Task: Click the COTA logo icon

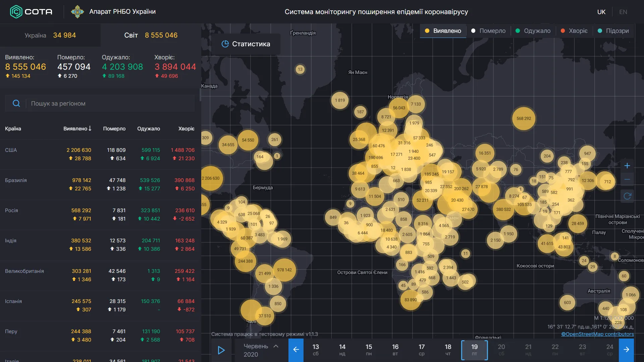Action: click(x=16, y=12)
